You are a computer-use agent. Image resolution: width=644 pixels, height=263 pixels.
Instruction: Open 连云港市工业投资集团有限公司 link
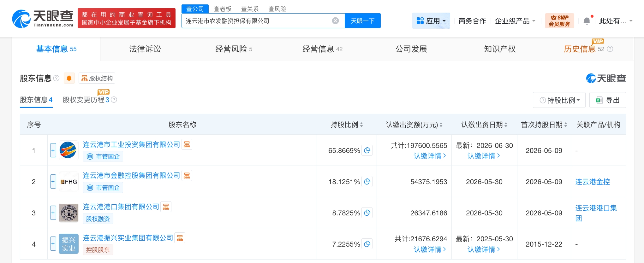tap(131, 144)
